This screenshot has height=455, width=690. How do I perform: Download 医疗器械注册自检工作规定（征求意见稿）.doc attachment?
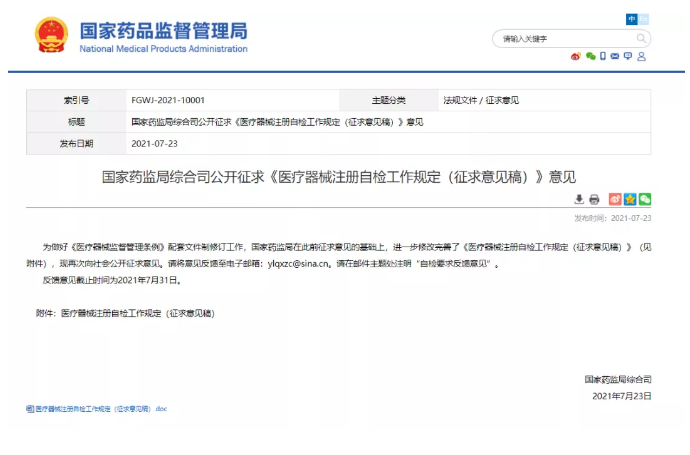pyautogui.click(x=101, y=409)
